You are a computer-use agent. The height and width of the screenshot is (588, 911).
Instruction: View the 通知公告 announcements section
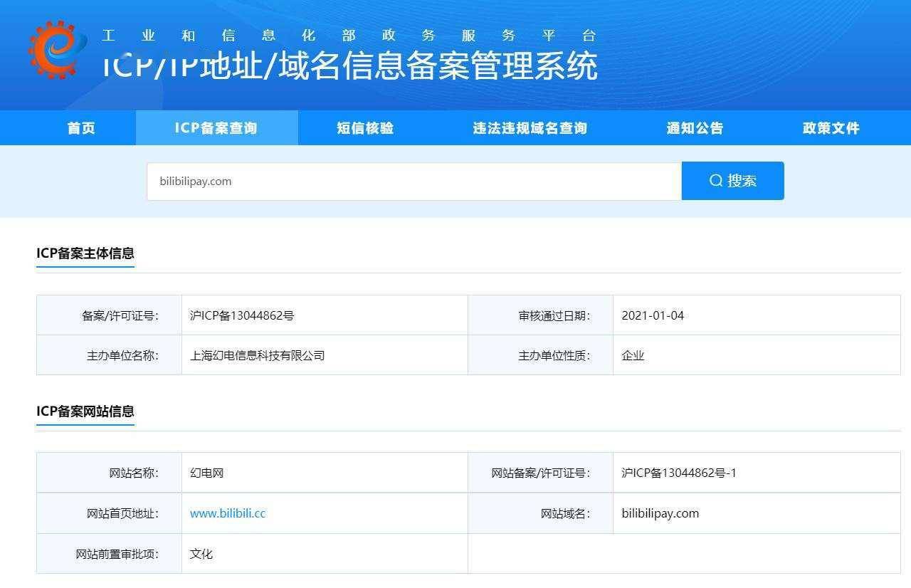694,127
